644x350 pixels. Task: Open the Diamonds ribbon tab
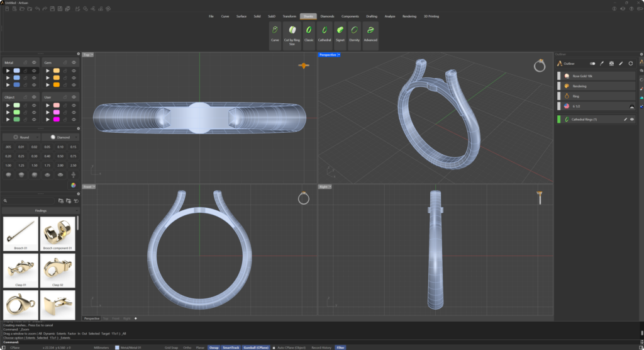pyautogui.click(x=327, y=16)
